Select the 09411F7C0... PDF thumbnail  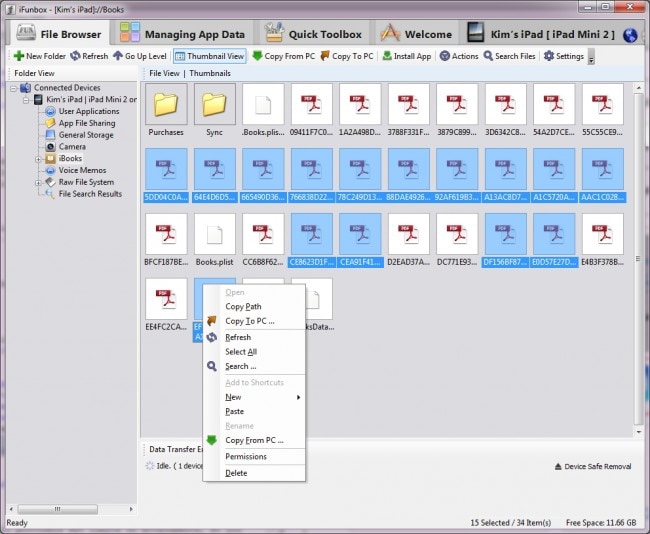click(x=312, y=104)
